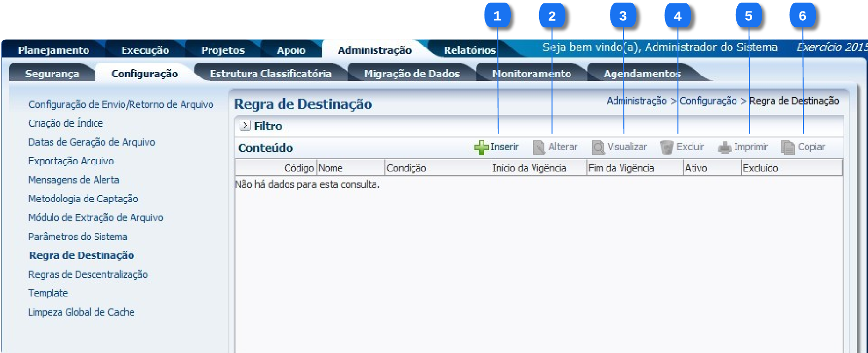Go to Migração de Dados tab
868x353 pixels.
[x=412, y=73]
